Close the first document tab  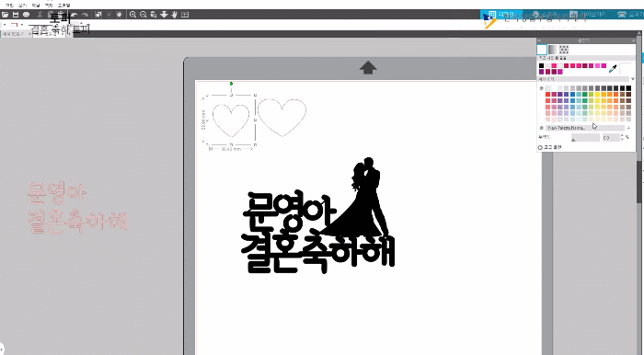pos(29,34)
